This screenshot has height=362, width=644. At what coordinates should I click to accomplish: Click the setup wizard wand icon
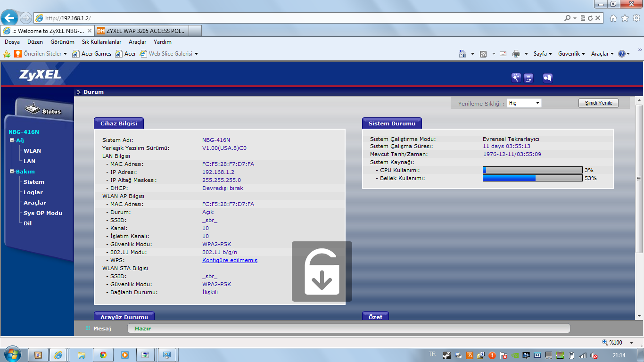point(516,78)
